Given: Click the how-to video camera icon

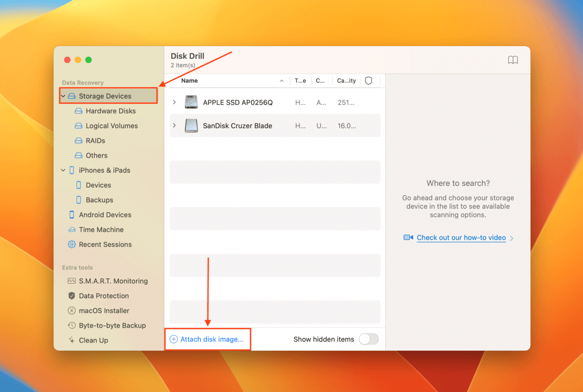Looking at the screenshot, I should point(408,238).
